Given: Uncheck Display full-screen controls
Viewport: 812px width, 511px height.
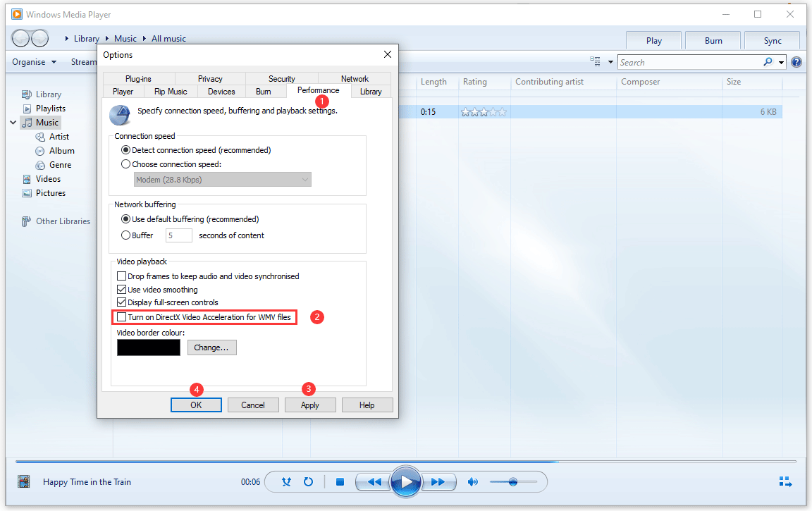Looking at the screenshot, I should pos(122,302).
